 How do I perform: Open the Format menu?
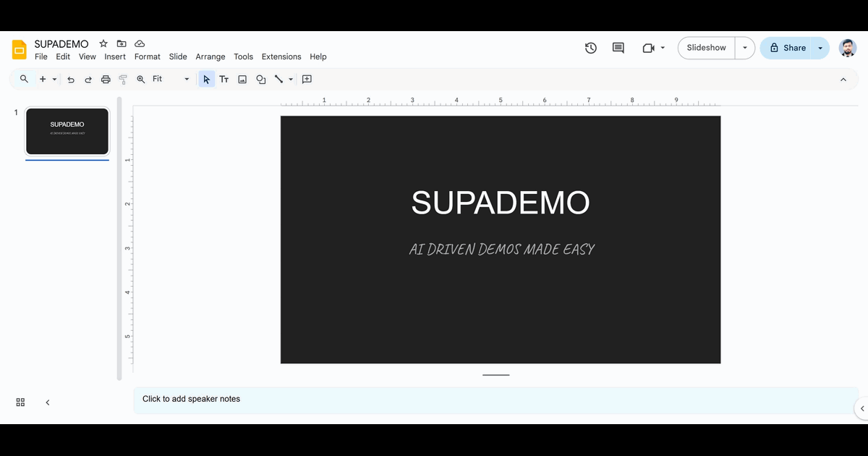pyautogui.click(x=148, y=56)
